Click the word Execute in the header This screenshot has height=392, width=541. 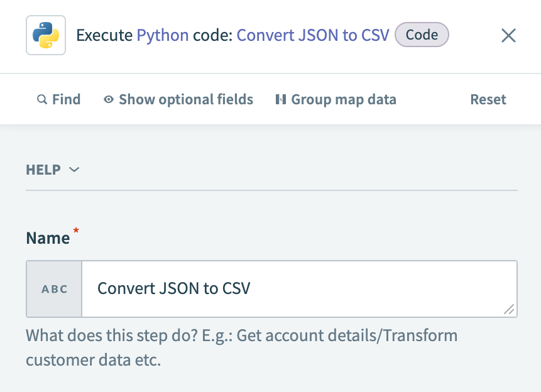click(x=104, y=35)
